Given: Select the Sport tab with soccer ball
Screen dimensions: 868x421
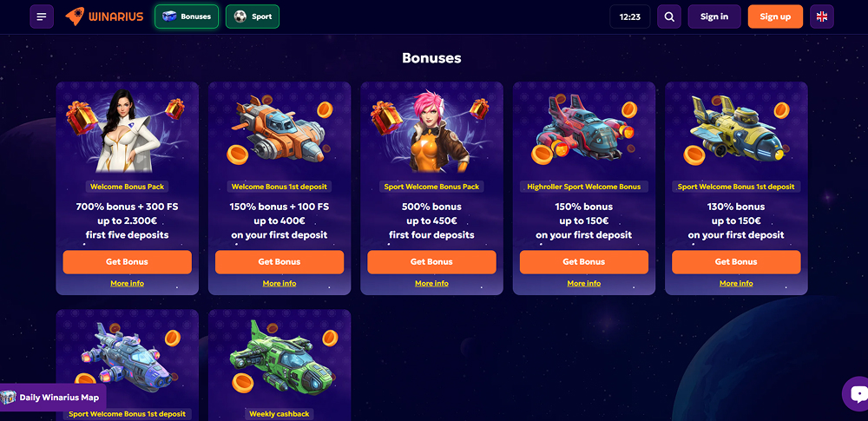Looking at the screenshot, I should click(x=253, y=16).
